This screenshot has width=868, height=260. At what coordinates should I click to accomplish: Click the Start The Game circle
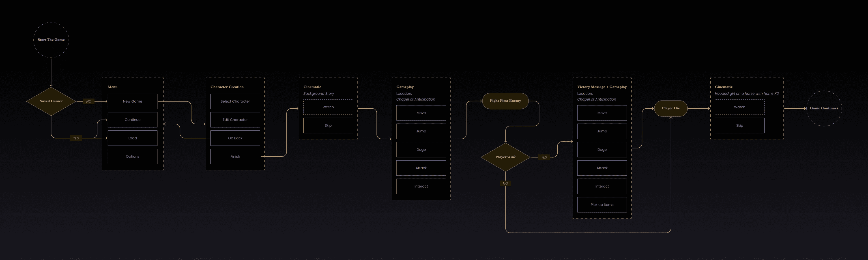pos(51,40)
